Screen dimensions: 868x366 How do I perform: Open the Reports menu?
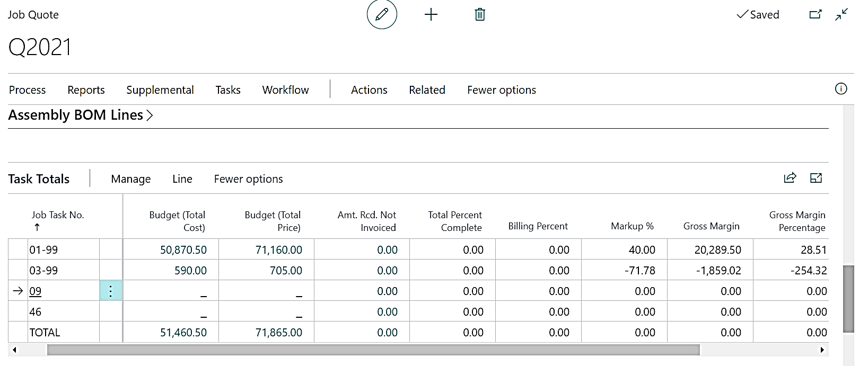pos(86,90)
